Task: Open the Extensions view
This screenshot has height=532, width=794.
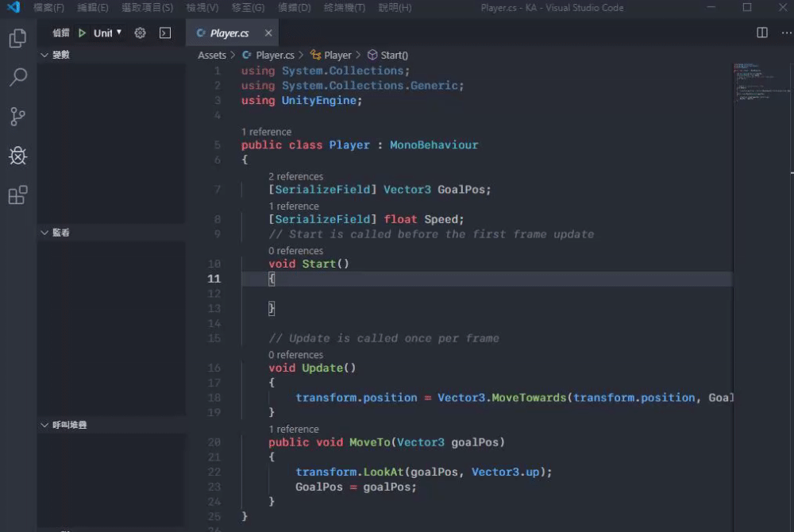Action: (17, 195)
